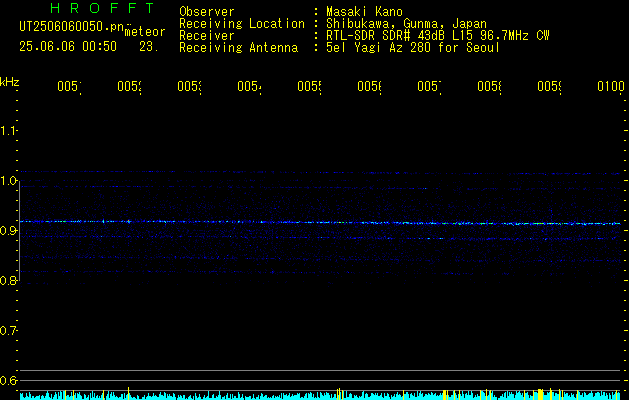Click the first time axis label 0051
The height and width of the screenshot is (400, 629).
tap(69, 87)
